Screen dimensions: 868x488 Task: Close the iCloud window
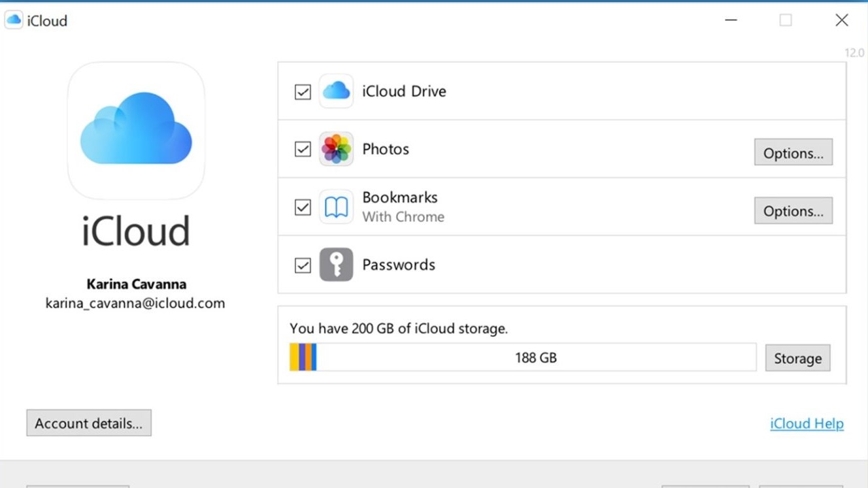[842, 20]
